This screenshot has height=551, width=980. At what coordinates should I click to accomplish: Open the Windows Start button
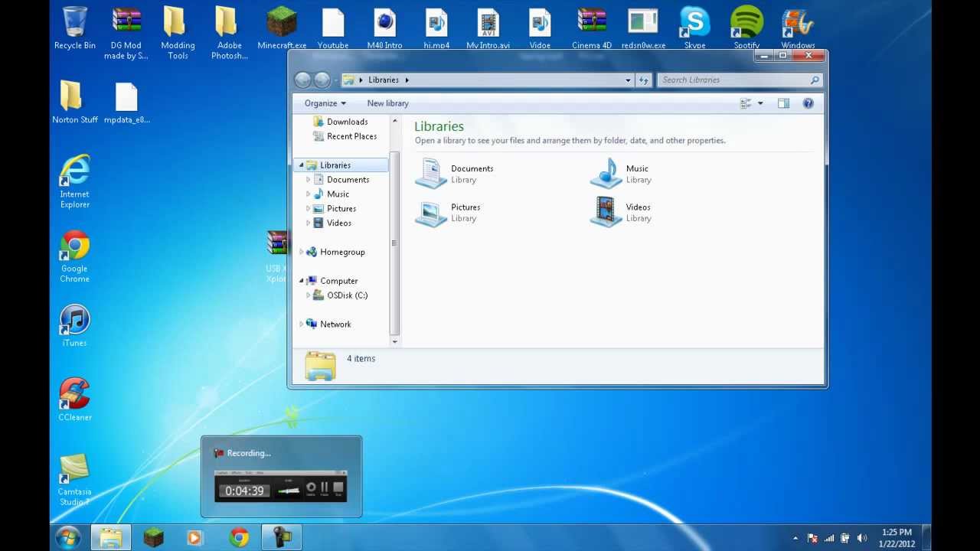coord(67,538)
